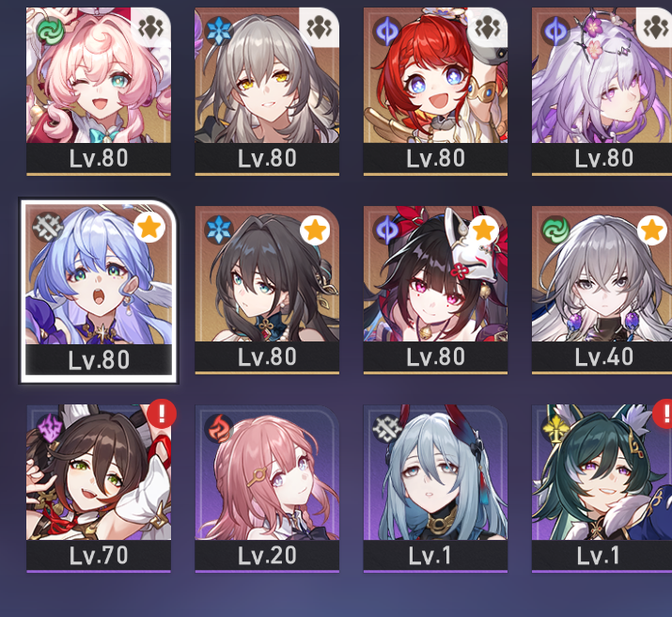Click the fire element icon on Lv.20 card
Screen dimensions: 672x617
pyautogui.click(x=219, y=428)
